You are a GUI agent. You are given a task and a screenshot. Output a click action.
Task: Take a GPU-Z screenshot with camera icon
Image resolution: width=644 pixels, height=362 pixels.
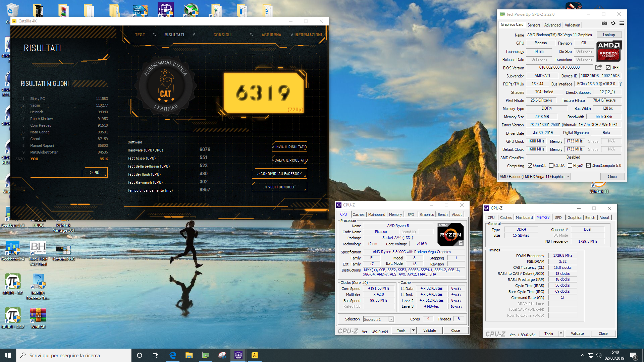[x=604, y=23]
